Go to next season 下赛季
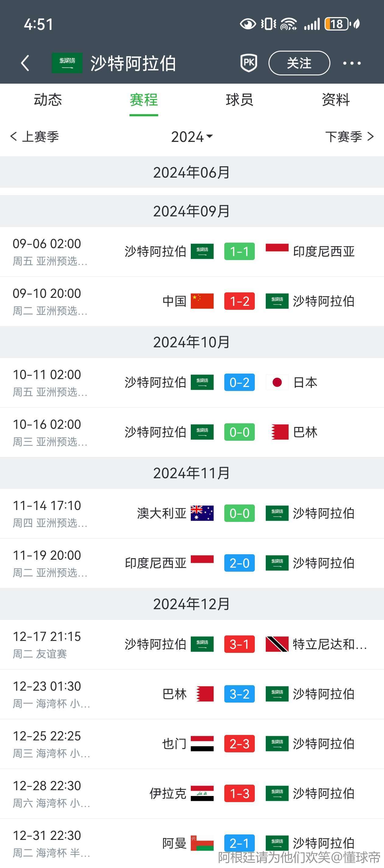The width and height of the screenshot is (384, 868). [x=349, y=137]
